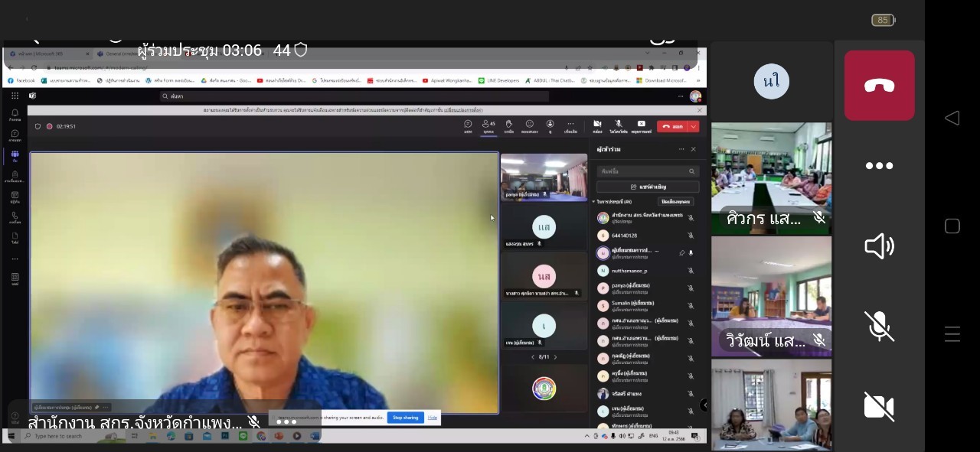
Task: Click the mic-off icon next to nutthamanee_p
Action: click(691, 271)
